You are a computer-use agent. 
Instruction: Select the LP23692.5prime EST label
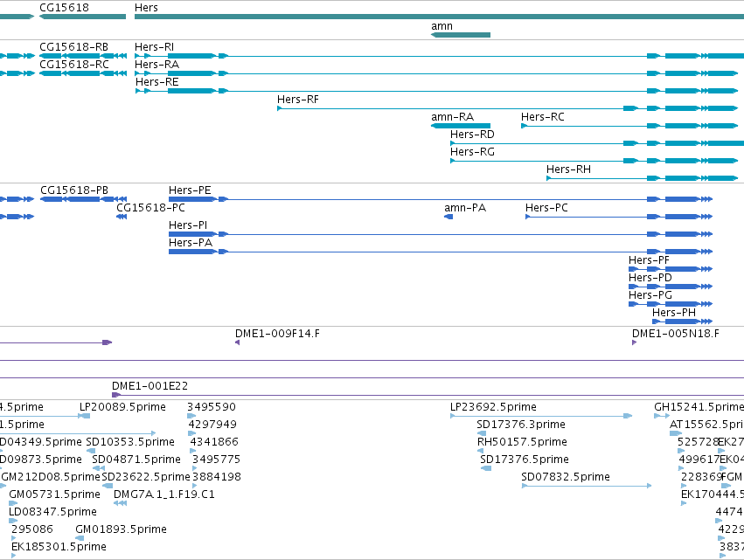coord(493,408)
